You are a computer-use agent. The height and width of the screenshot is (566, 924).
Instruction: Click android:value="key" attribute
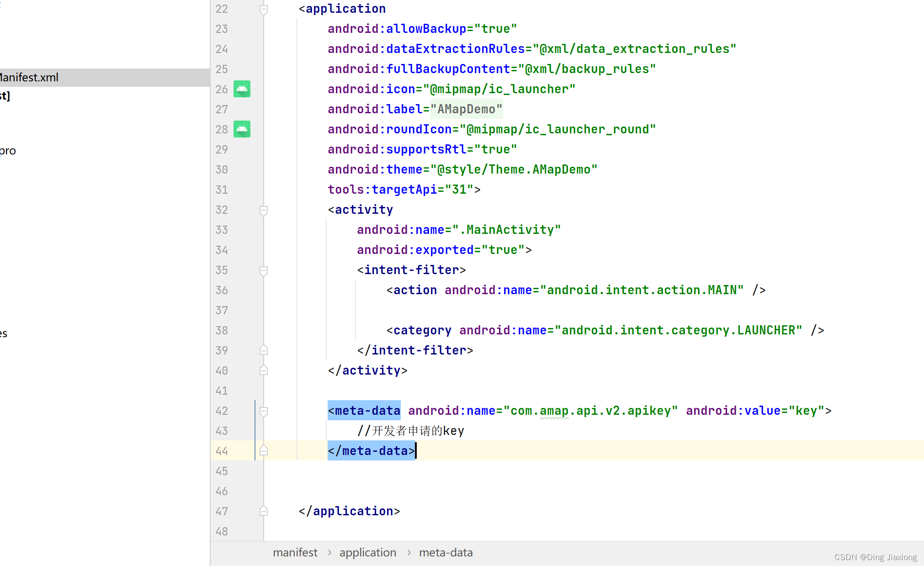click(x=755, y=411)
